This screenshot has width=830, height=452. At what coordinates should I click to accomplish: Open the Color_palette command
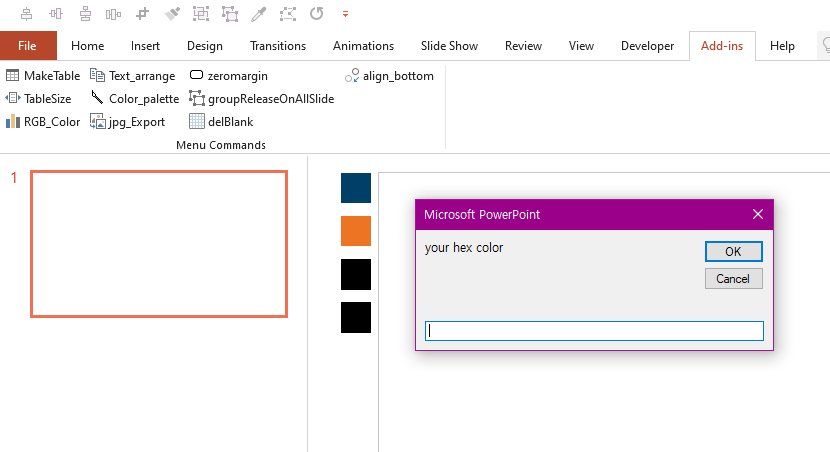[x=134, y=98]
